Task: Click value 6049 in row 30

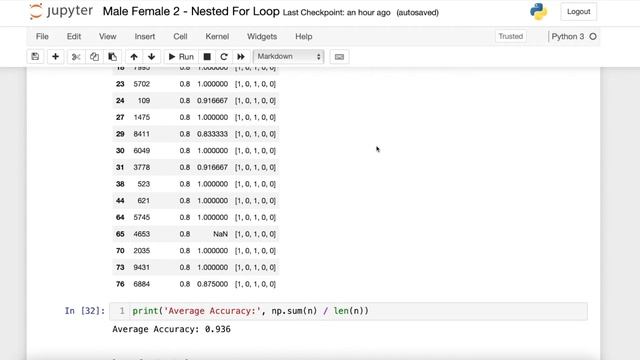Action: 142,151
